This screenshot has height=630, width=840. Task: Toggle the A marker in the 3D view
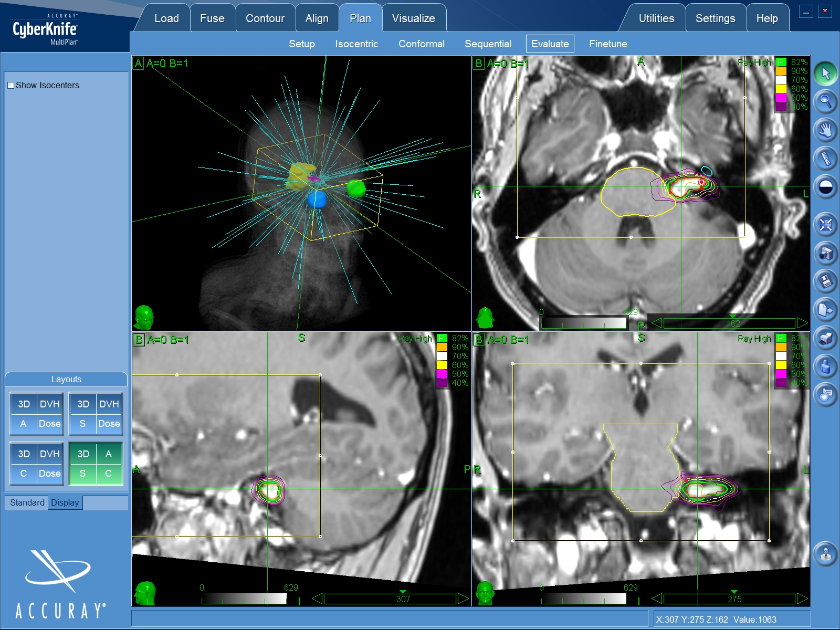[x=138, y=64]
